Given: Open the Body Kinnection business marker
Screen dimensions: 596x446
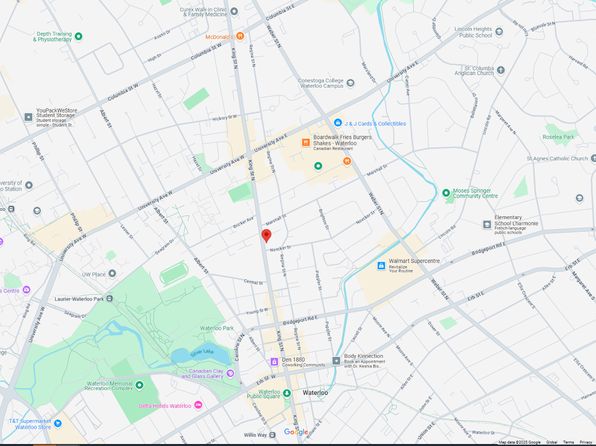Looking at the screenshot, I should coord(336,360).
